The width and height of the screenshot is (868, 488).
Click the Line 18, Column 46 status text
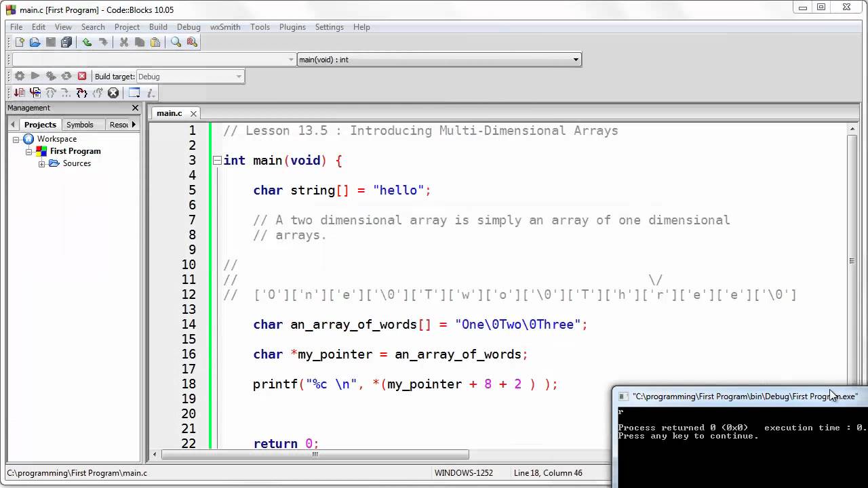pyautogui.click(x=548, y=473)
